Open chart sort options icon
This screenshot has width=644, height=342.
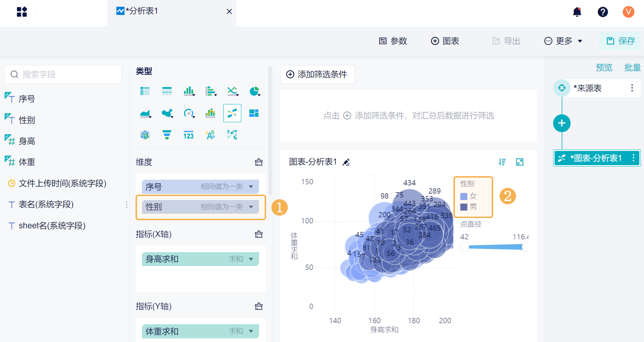click(502, 162)
